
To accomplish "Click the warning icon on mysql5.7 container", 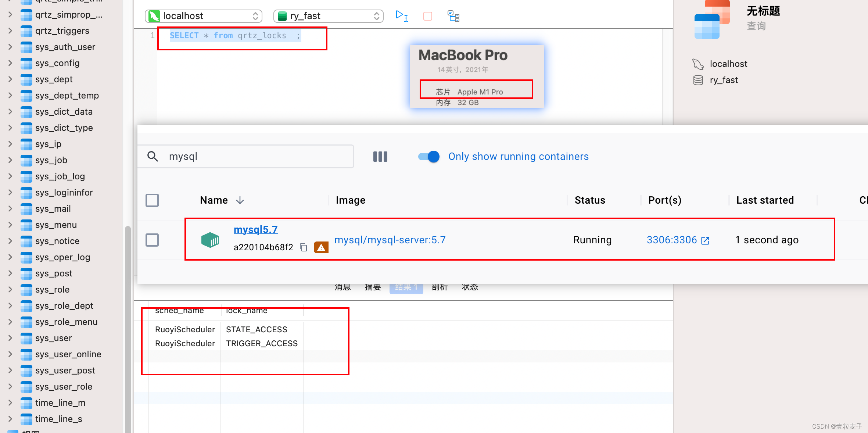I will tap(321, 247).
